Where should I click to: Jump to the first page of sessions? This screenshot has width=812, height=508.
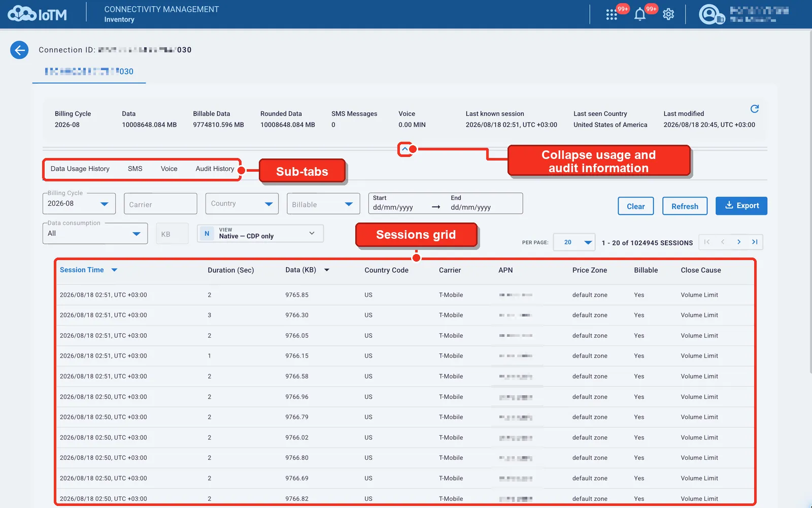[x=707, y=242]
